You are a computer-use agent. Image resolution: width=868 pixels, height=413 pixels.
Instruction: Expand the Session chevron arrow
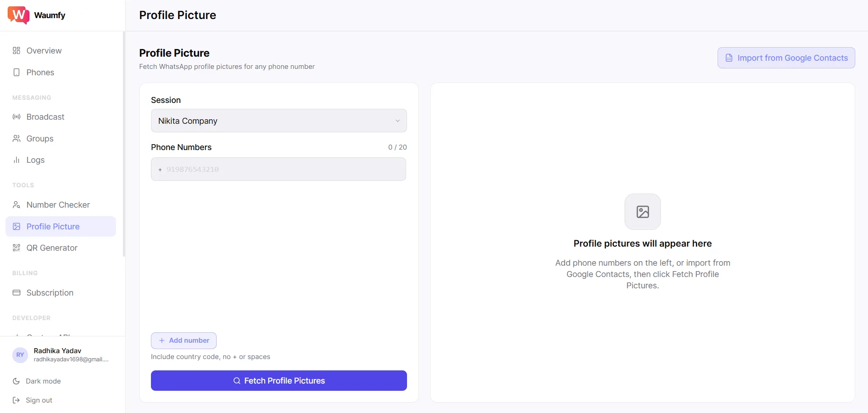tap(398, 121)
